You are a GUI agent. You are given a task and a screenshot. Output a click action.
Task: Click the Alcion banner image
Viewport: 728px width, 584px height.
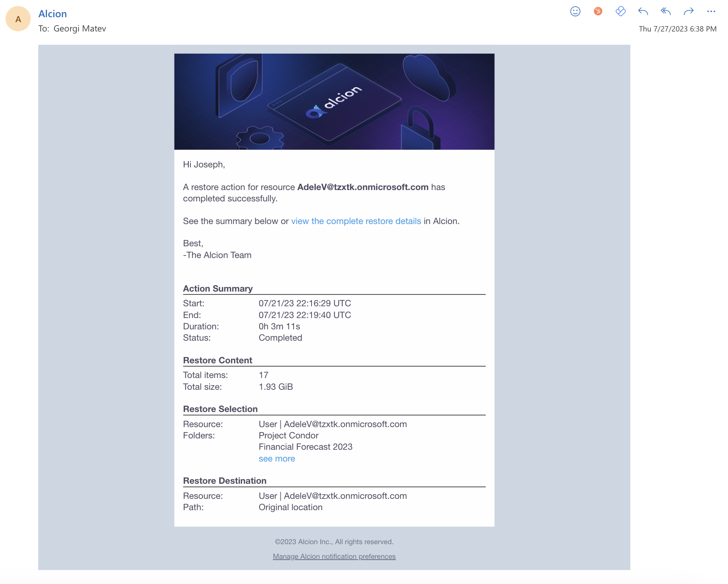tap(334, 102)
